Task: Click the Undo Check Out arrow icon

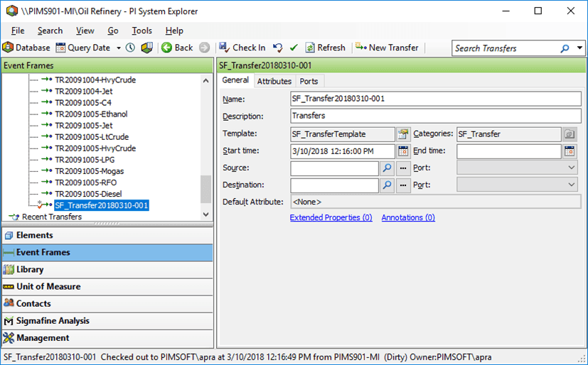Action: [278, 48]
